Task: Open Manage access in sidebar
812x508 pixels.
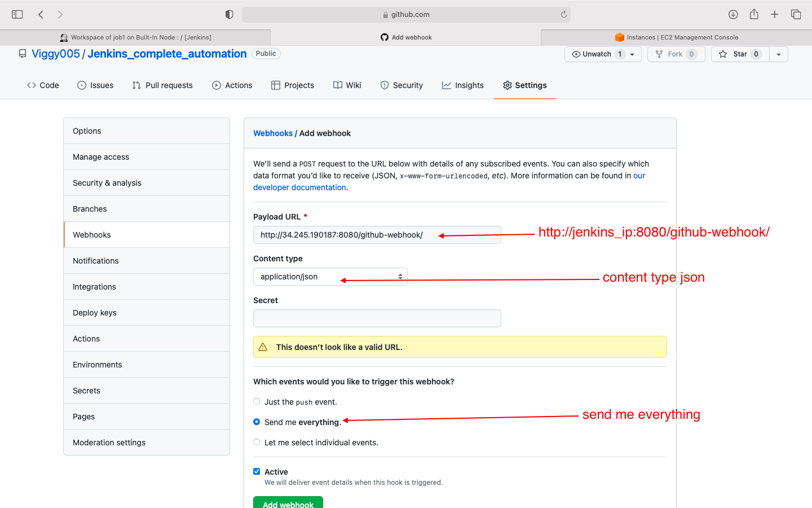Action: 147,157
